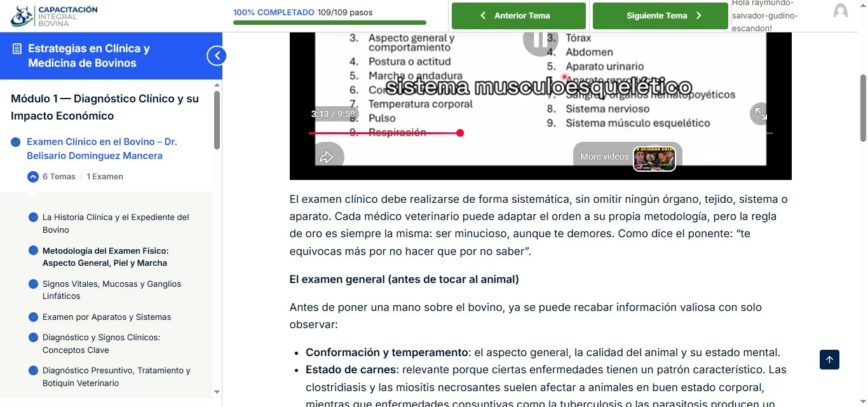
Task: Open topic Examen por Aparatos y Sistemas
Action: [107, 317]
